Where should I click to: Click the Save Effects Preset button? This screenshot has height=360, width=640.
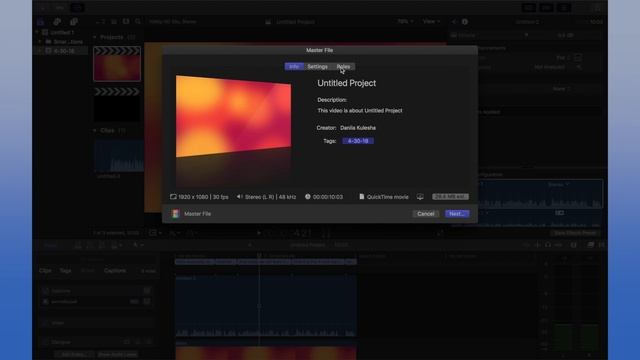pyautogui.click(x=575, y=233)
